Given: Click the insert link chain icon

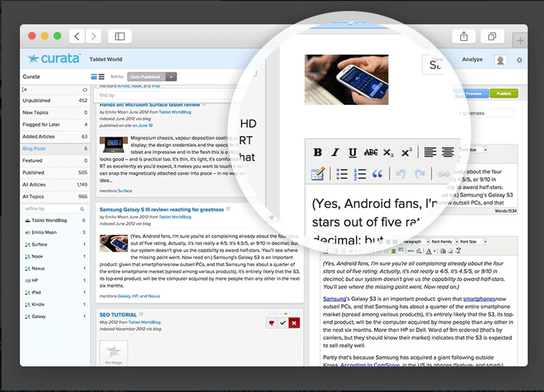Looking at the screenshot, I should tap(443, 174).
